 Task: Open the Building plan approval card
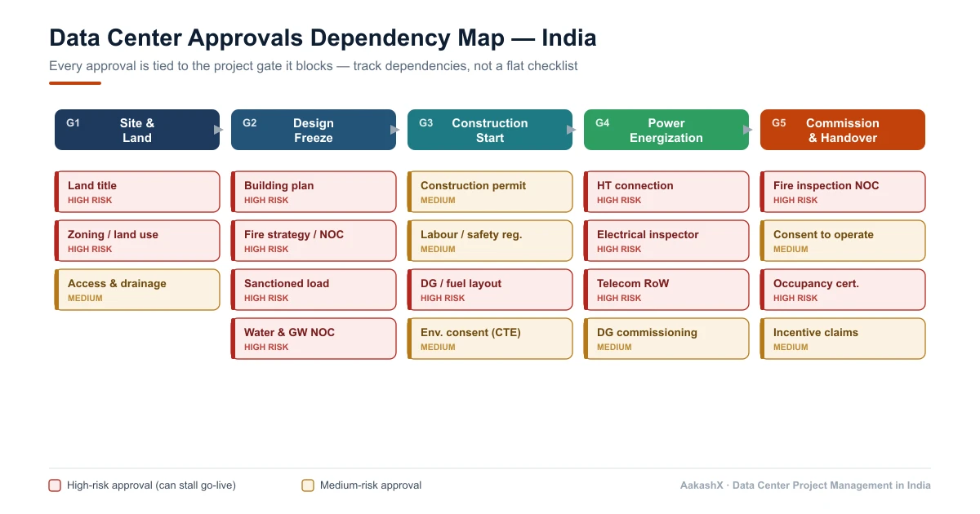coord(314,192)
